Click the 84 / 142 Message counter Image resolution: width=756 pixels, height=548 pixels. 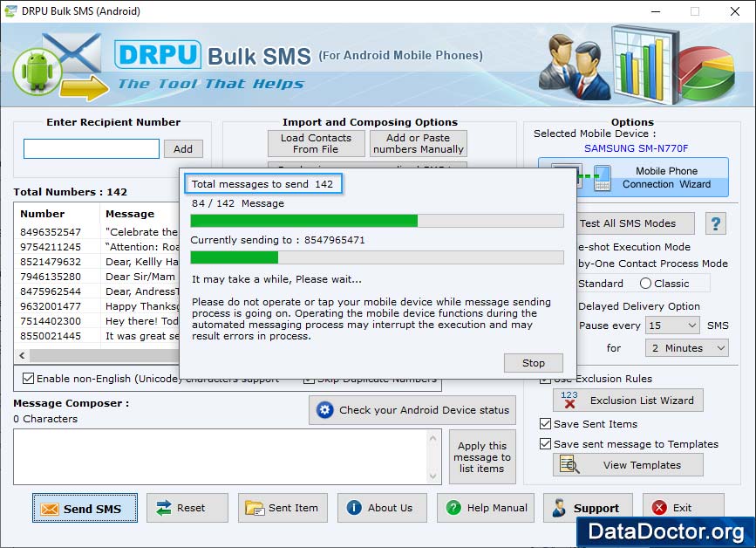(238, 203)
